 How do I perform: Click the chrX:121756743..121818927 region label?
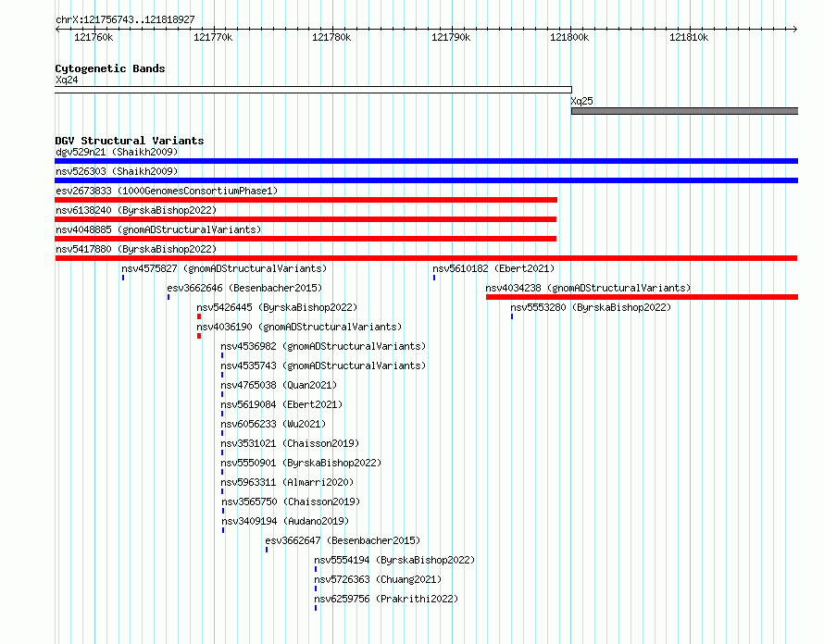[125, 19]
